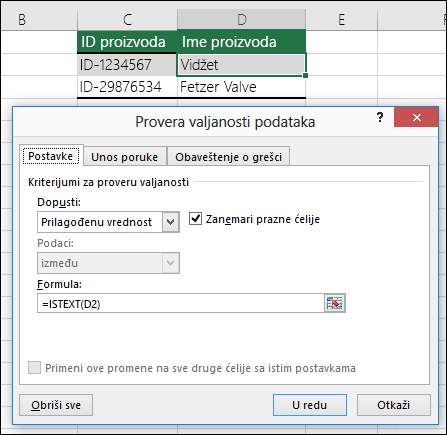Select the ID proizvoda header cell
The height and width of the screenshot is (435, 447).
[x=127, y=42]
